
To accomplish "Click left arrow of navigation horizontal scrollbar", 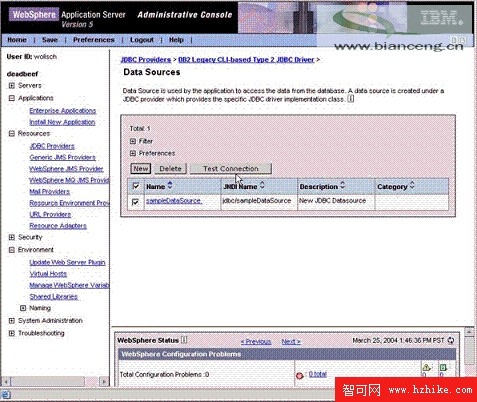I will click(x=6, y=381).
